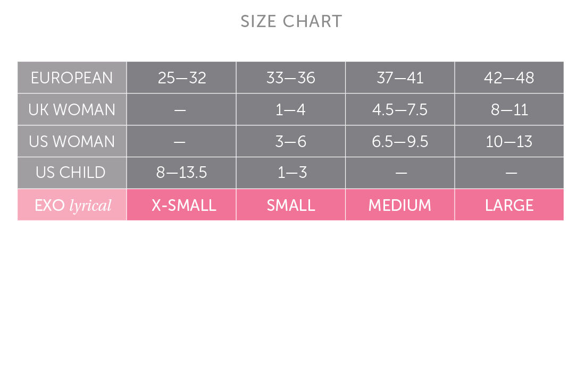The height and width of the screenshot is (392, 585).
Task: Click European size 37—41 cell
Action: (x=400, y=78)
